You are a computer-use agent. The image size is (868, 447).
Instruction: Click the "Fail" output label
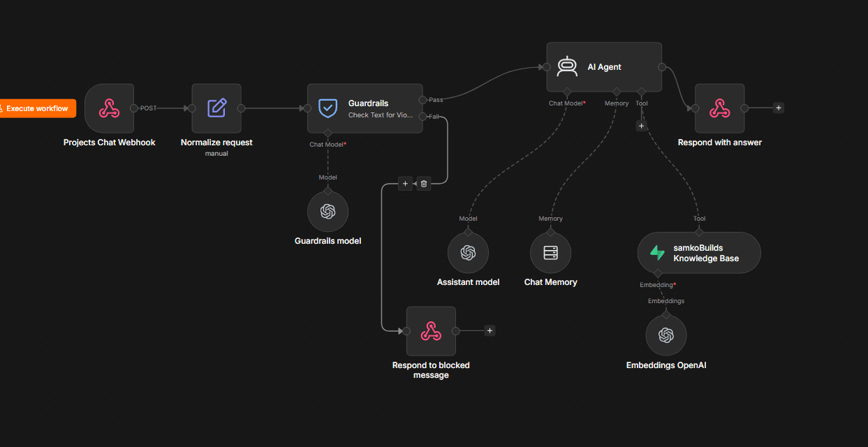(434, 117)
